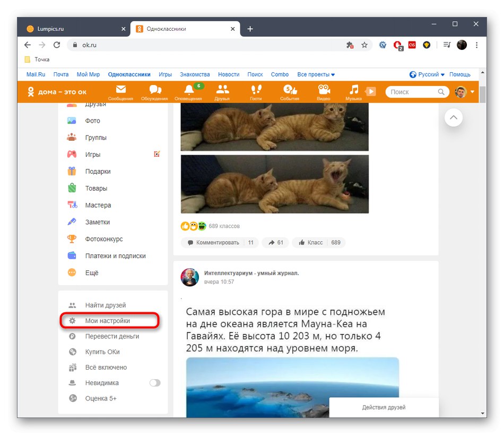Open Заметки via the pencil icon
This screenshot has height=435, width=504.
point(72,222)
